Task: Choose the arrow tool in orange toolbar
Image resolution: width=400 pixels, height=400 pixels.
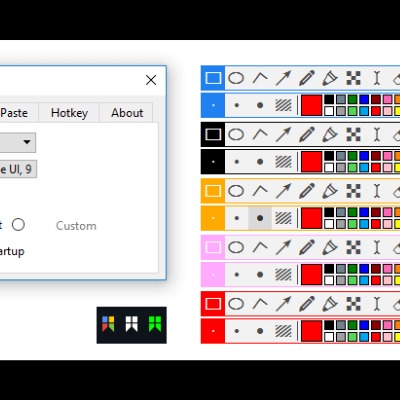Action: (283, 191)
